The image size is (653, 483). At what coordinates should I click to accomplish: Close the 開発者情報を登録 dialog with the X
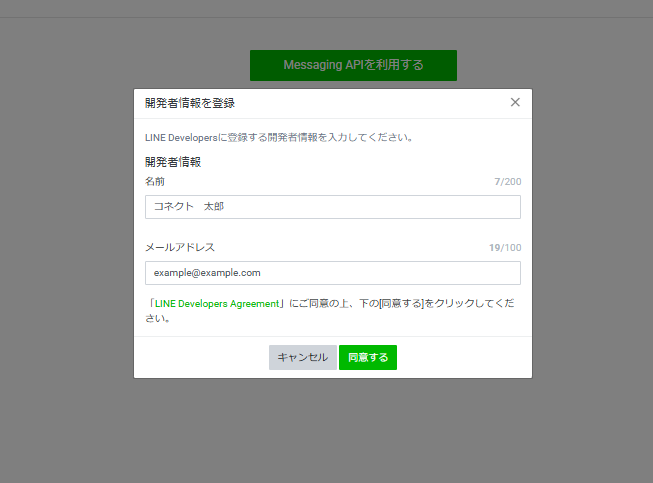click(515, 102)
